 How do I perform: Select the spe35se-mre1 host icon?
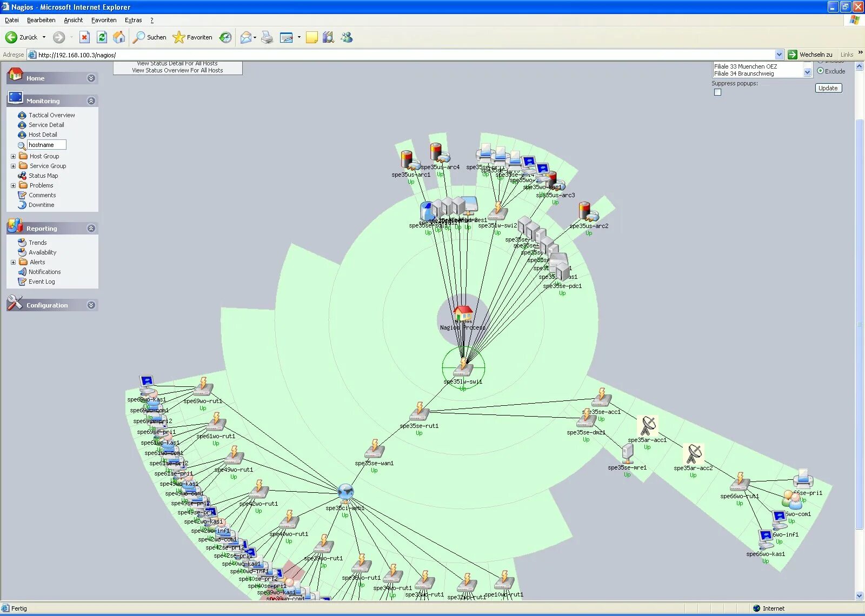pyautogui.click(x=628, y=454)
